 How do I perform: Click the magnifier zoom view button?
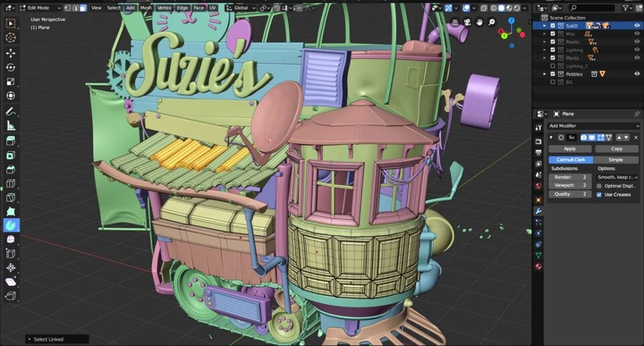492,22
